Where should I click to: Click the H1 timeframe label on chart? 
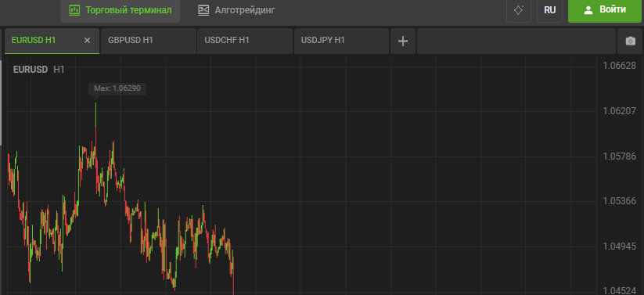click(x=59, y=70)
